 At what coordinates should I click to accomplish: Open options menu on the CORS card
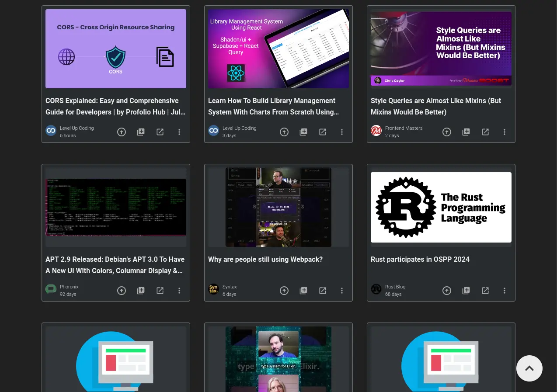click(179, 132)
